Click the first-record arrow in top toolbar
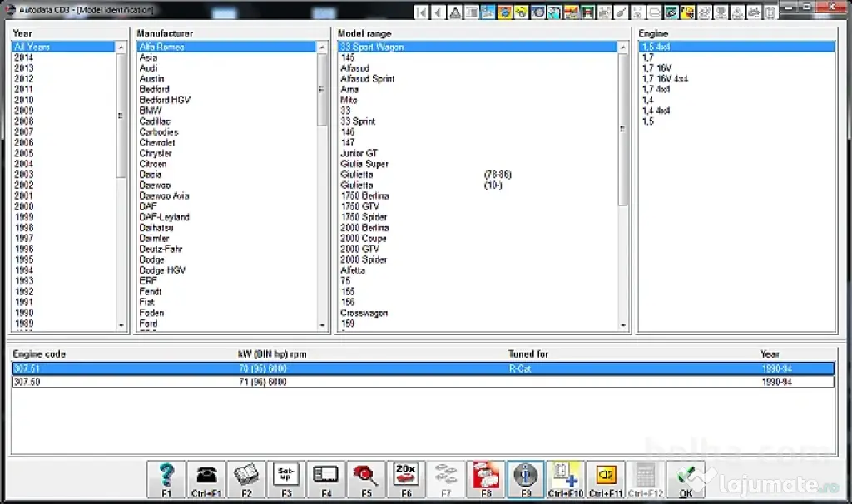852x504 pixels. [421, 12]
